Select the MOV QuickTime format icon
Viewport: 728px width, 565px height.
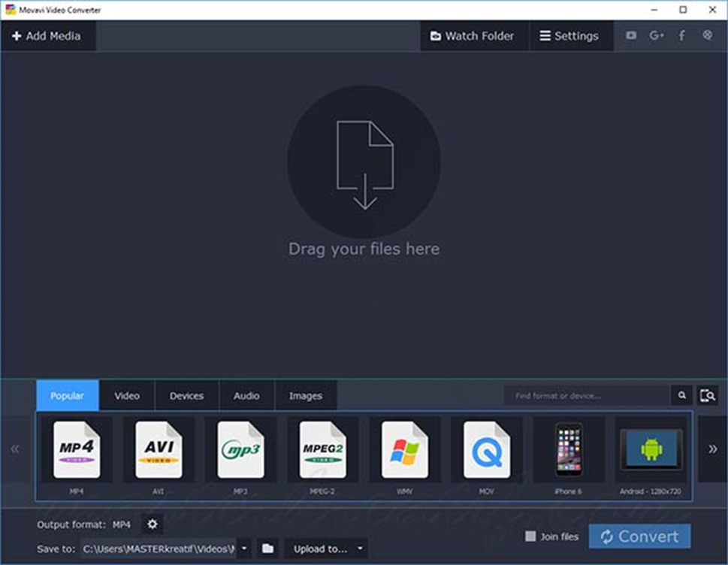pyautogui.click(x=487, y=449)
